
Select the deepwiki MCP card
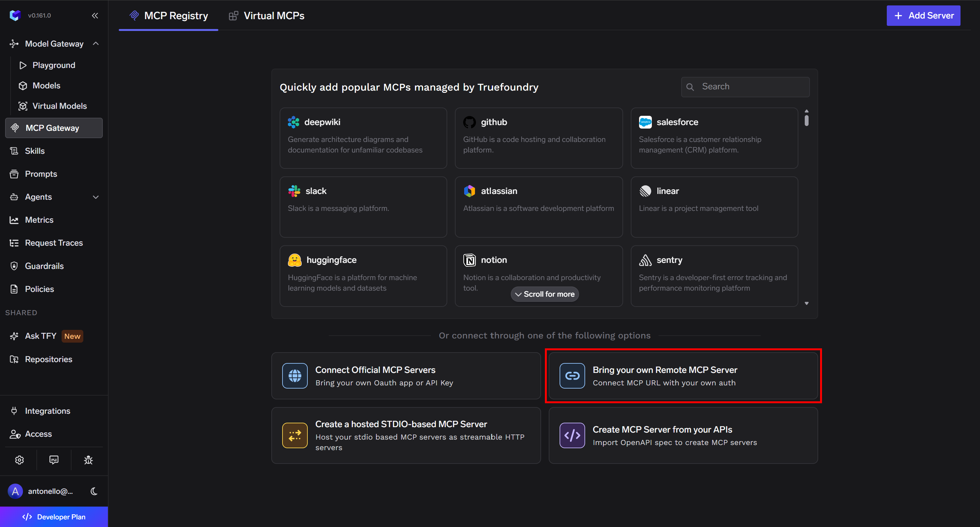pyautogui.click(x=363, y=138)
